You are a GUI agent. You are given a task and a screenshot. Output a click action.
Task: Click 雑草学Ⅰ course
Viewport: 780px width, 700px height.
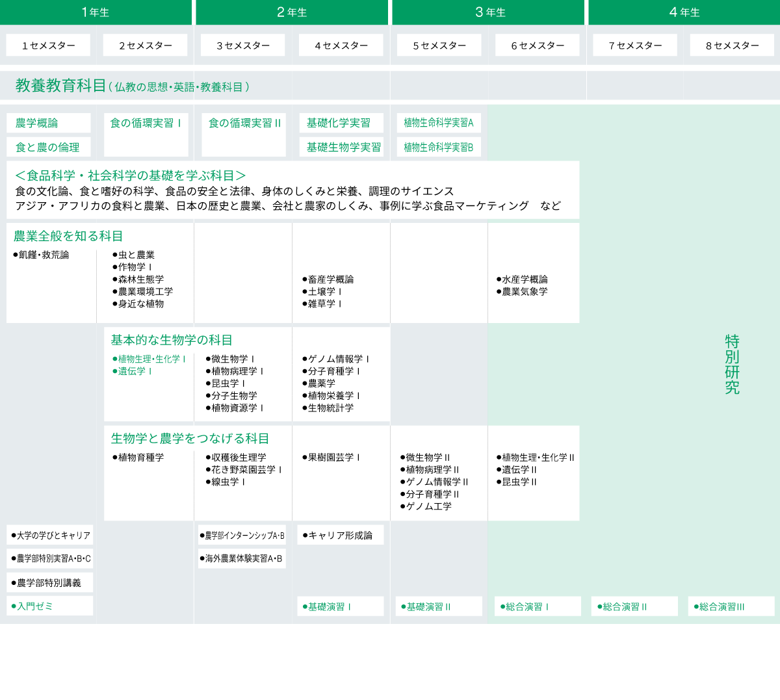click(x=322, y=304)
